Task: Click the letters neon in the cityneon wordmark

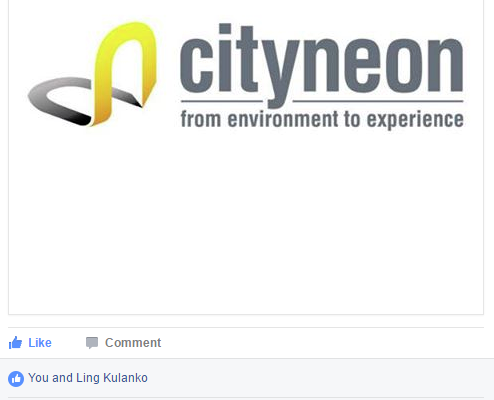Action: click(383, 66)
